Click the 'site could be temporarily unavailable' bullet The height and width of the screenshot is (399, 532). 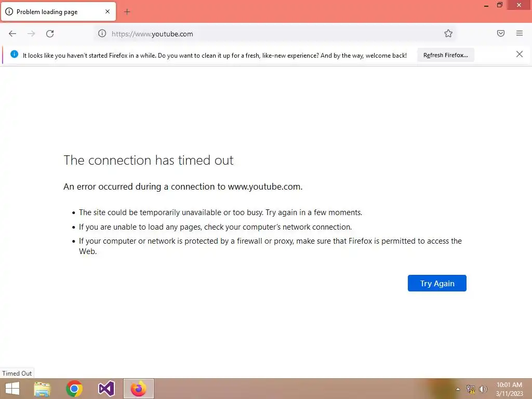coord(220,212)
